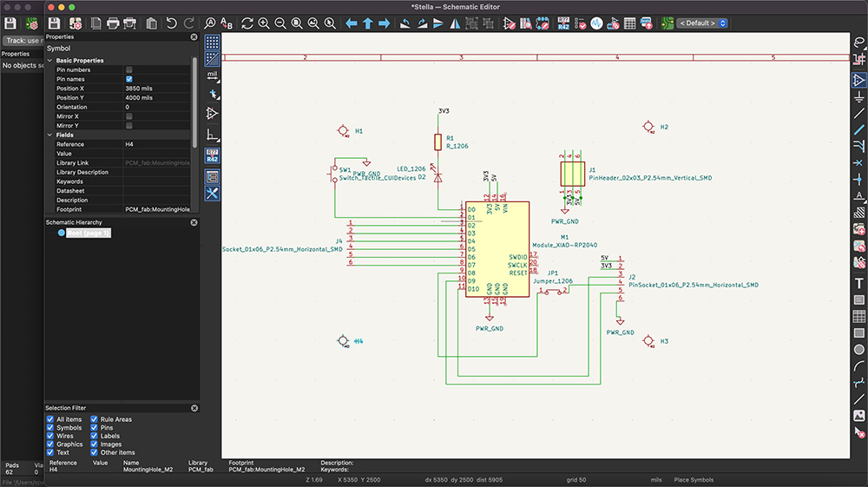Toggle the Labels filter checkbox
The image size is (868, 487).
(x=94, y=436)
